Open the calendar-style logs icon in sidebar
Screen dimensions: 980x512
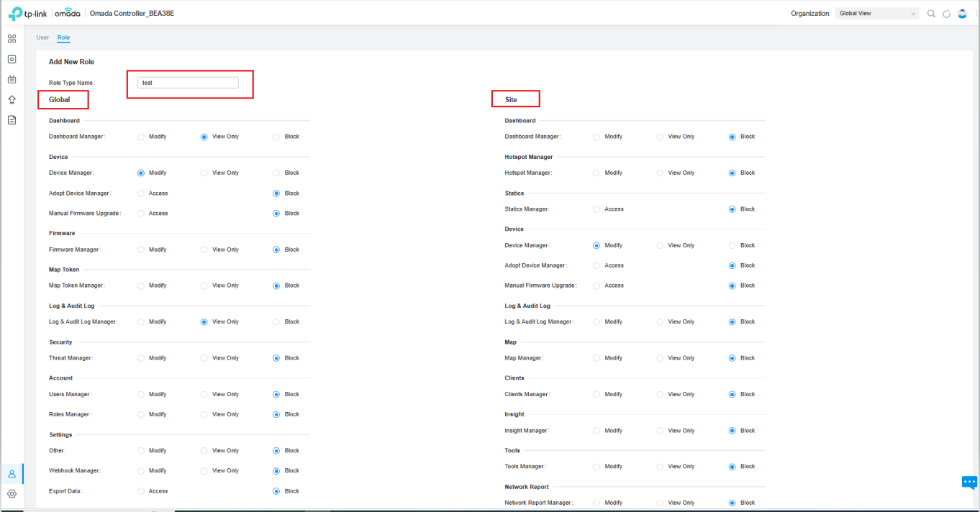(x=12, y=79)
